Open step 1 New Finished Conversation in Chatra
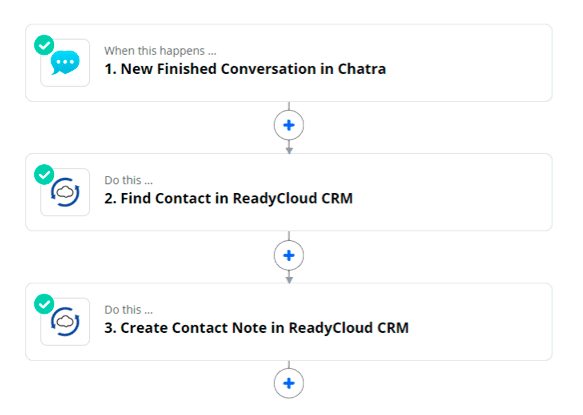The image size is (583, 415). 245,69
